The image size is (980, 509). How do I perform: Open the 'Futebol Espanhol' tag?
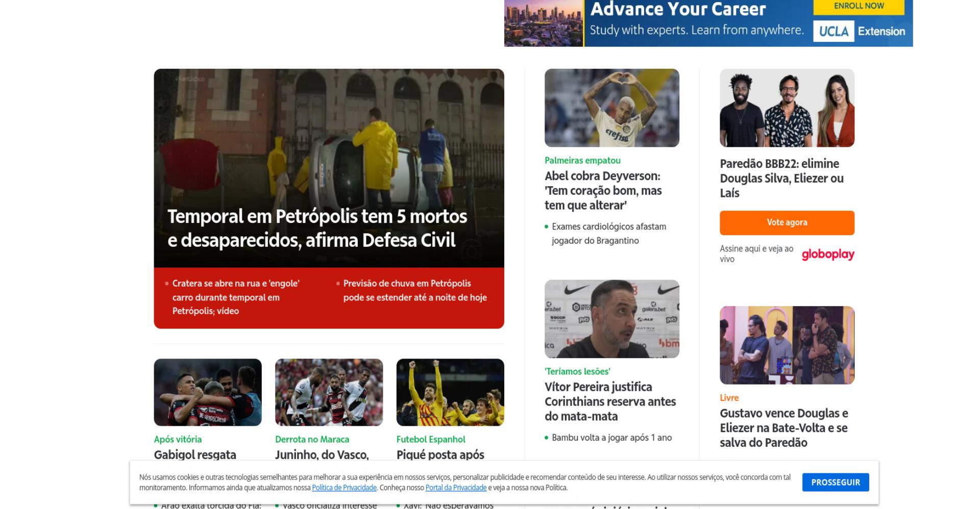tap(431, 439)
